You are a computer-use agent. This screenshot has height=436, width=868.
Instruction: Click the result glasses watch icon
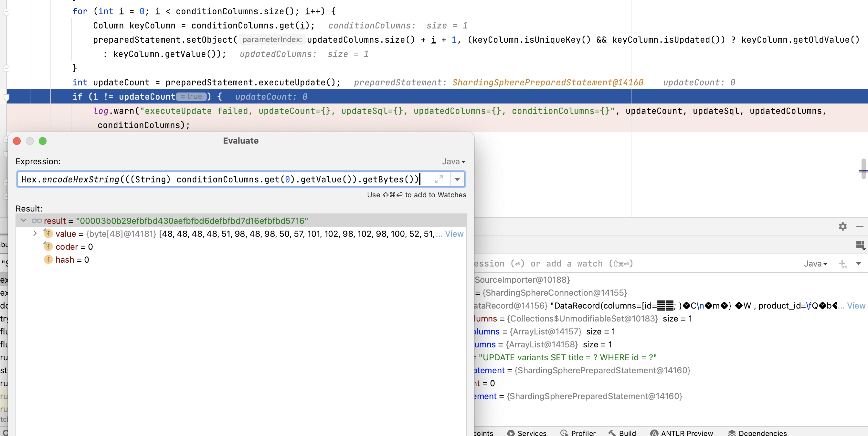pos(37,221)
